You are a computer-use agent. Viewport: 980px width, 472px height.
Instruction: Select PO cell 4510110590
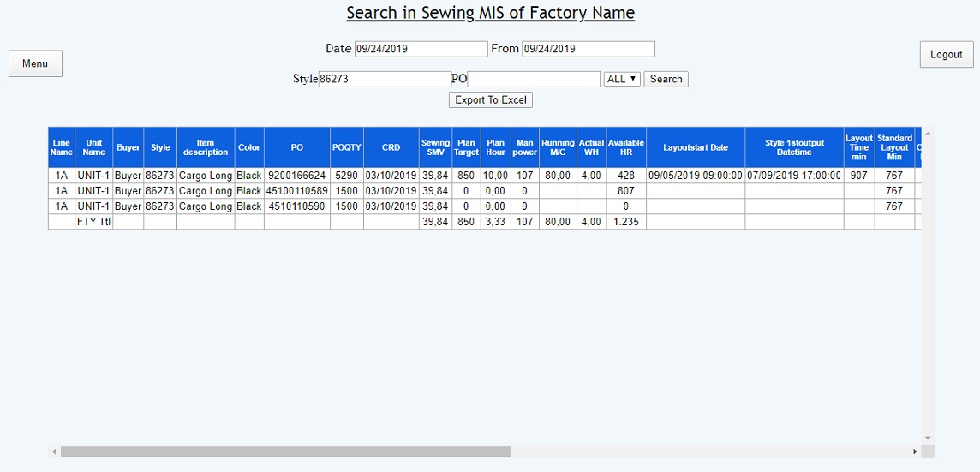pos(297,206)
